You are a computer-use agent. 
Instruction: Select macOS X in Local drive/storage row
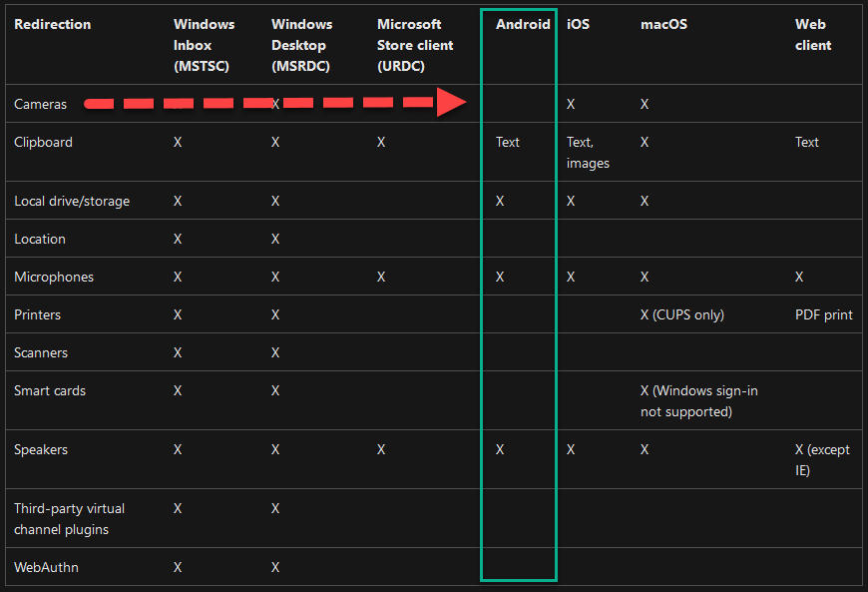click(645, 201)
